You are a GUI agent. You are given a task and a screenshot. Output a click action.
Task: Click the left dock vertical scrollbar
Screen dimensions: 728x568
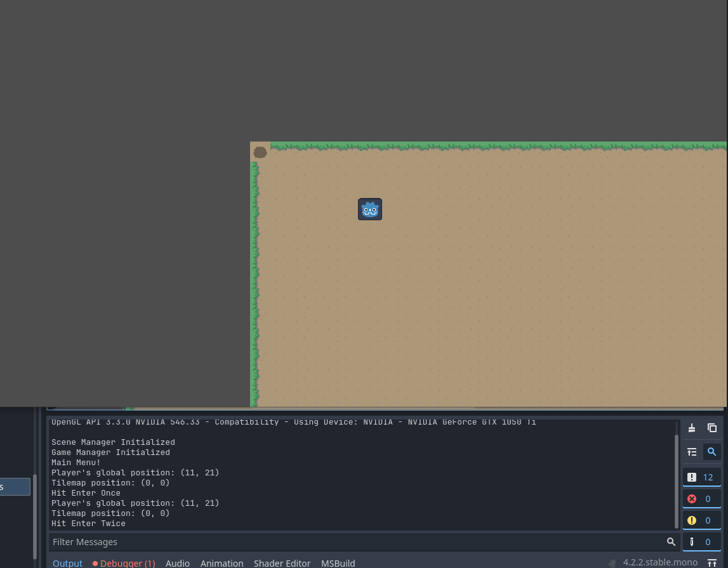[x=35, y=517]
